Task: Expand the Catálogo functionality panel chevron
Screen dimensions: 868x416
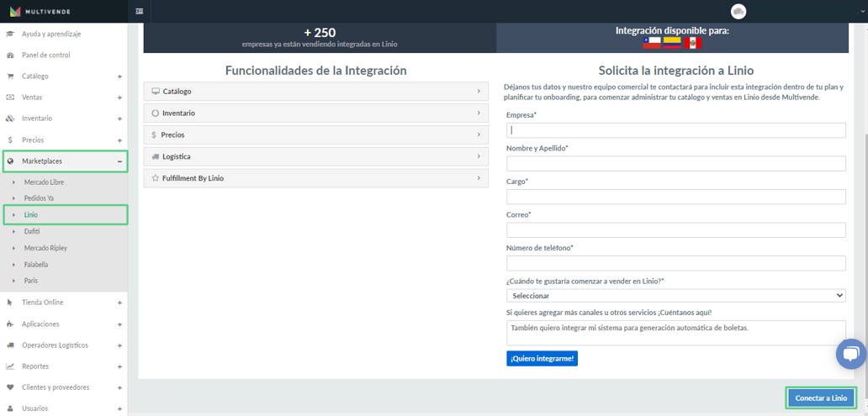Action: [x=479, y=92]
